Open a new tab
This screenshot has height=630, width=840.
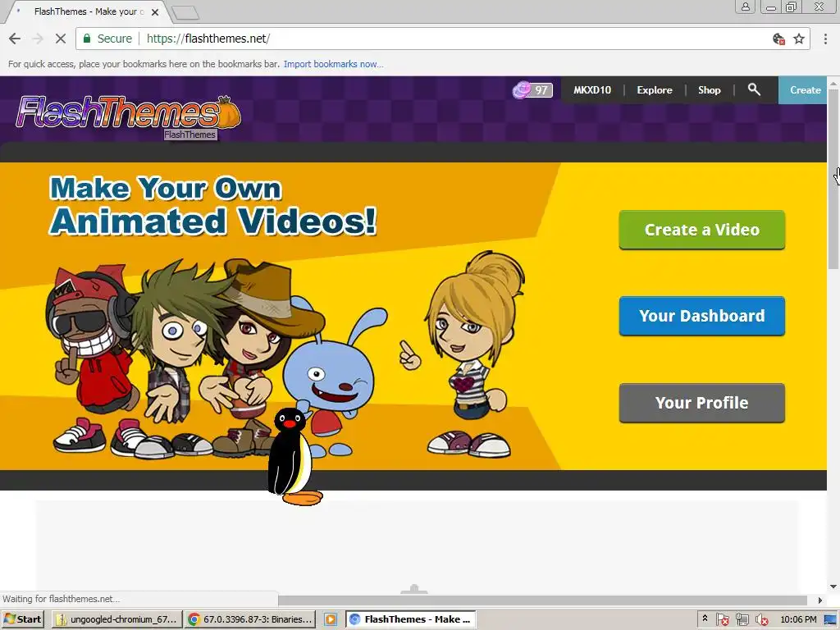[185, 12]
